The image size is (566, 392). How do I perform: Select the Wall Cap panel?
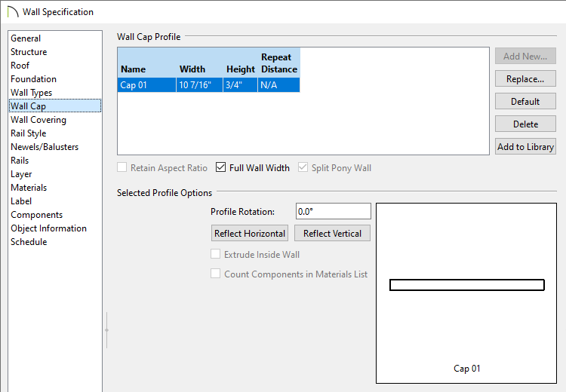[55, 106]
